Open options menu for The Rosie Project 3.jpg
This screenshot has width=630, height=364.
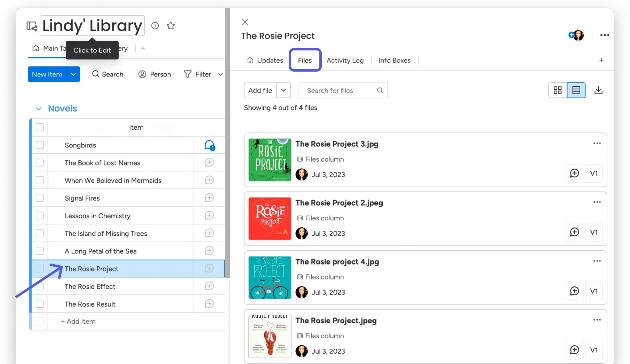[x=597, y=143]
